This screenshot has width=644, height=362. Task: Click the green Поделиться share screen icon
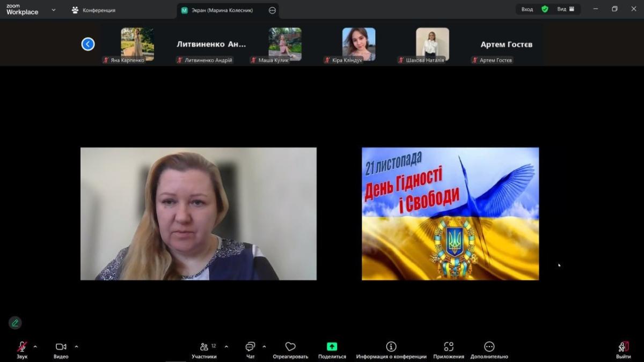tap(332, 347)
